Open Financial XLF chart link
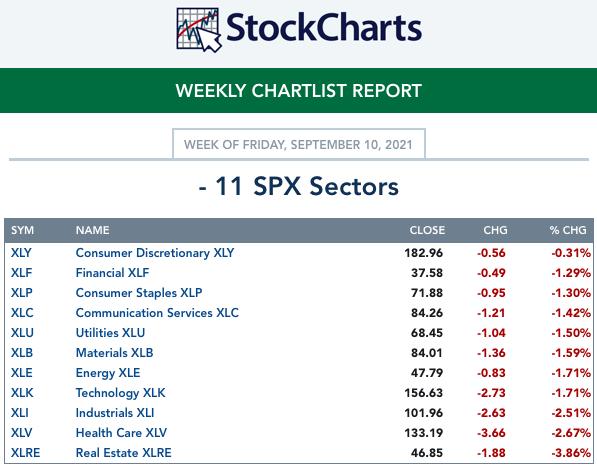The height and width of the screenshot is (467, 597). [x=112, y=273]
